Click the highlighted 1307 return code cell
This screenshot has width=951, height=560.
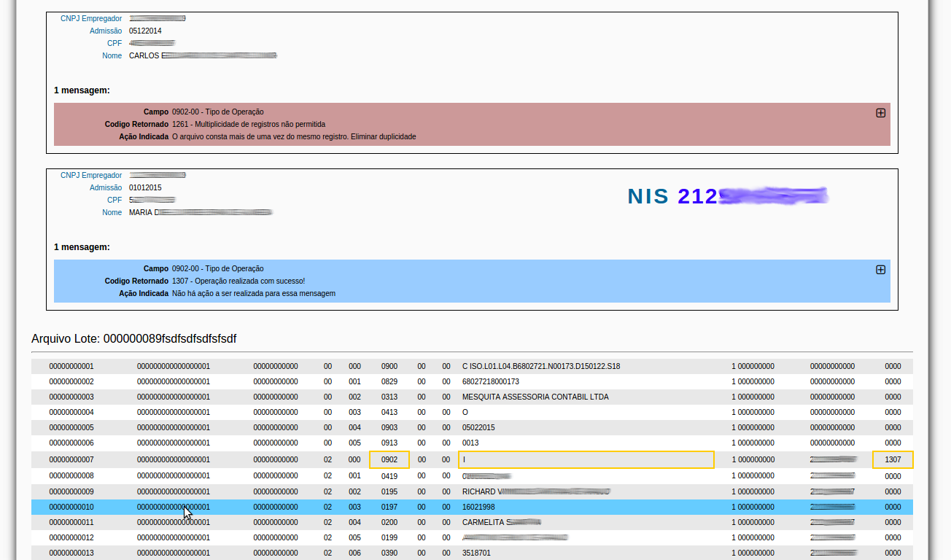(x=893, y=459)
